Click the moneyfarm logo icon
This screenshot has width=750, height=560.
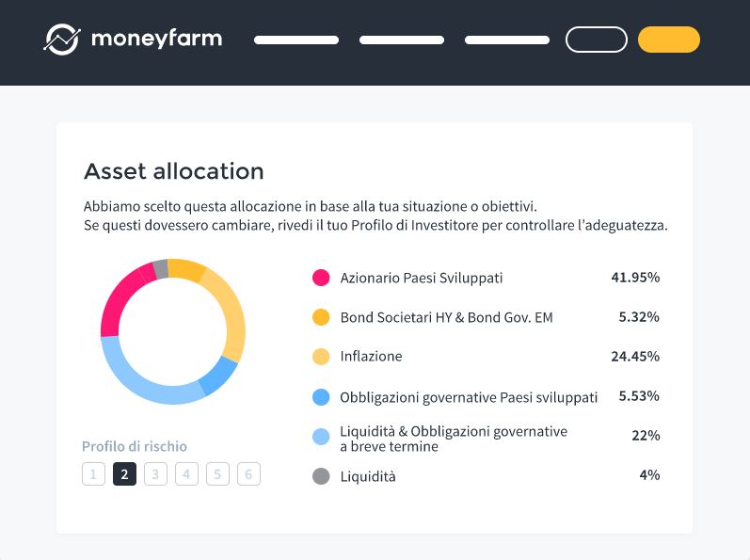pyautogui.click(x=62, y=40)
